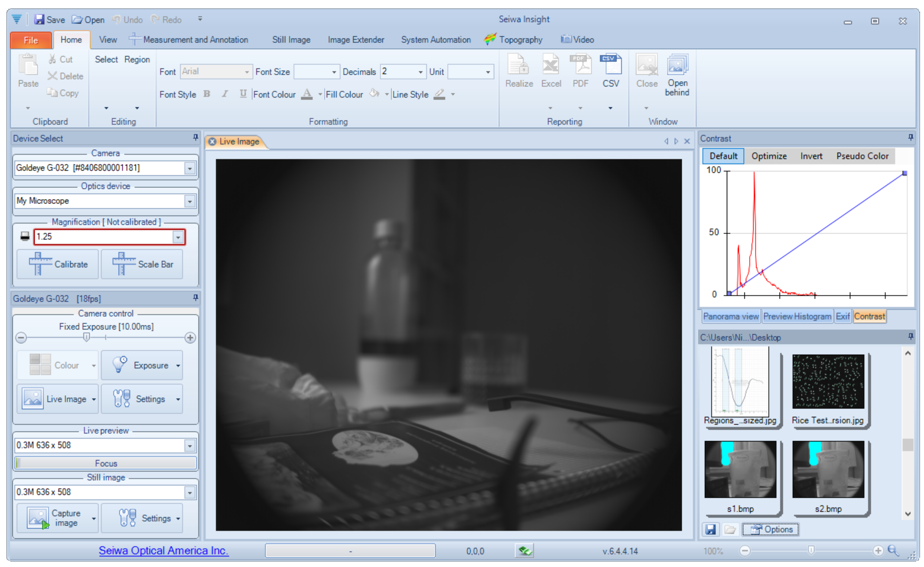This screenshot has height=567, width=924.
Task: Open Seiwa Optical America Inc. link
Action: tap(163, 550)
